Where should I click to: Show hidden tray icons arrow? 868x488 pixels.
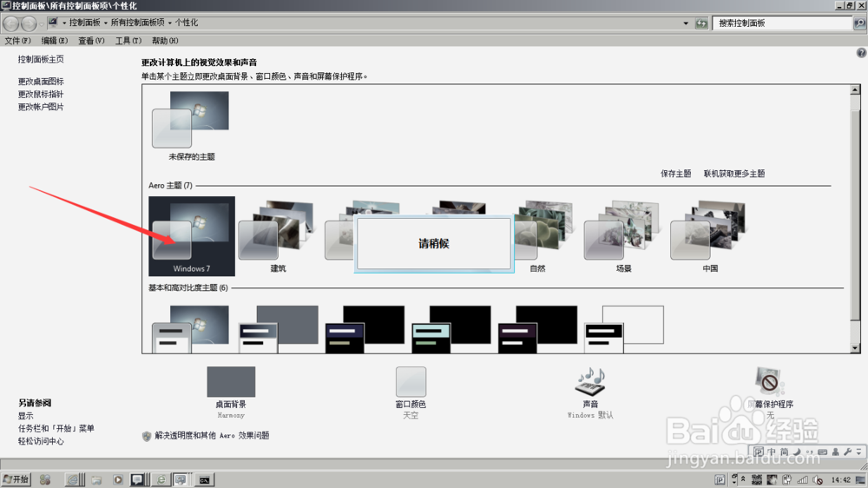tap(743, 478)
